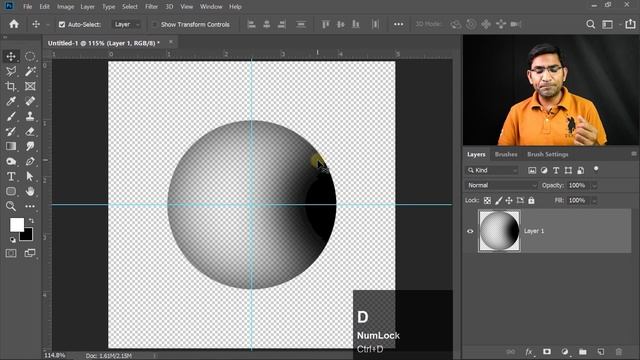
Task: Open Fill slider dropdown arrow
Action: tap(594, 200)
